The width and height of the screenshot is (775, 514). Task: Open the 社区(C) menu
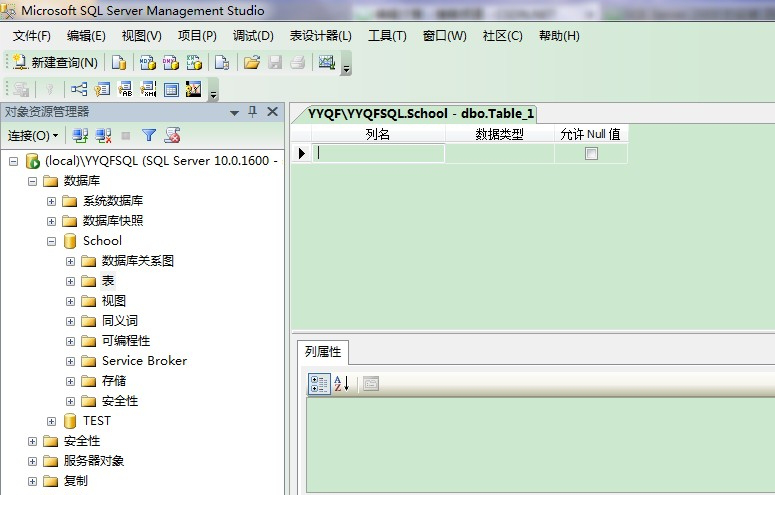[502, 36]
